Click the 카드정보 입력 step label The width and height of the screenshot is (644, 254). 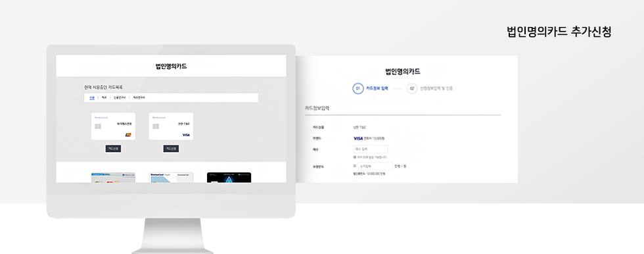(x=377, y=88)
